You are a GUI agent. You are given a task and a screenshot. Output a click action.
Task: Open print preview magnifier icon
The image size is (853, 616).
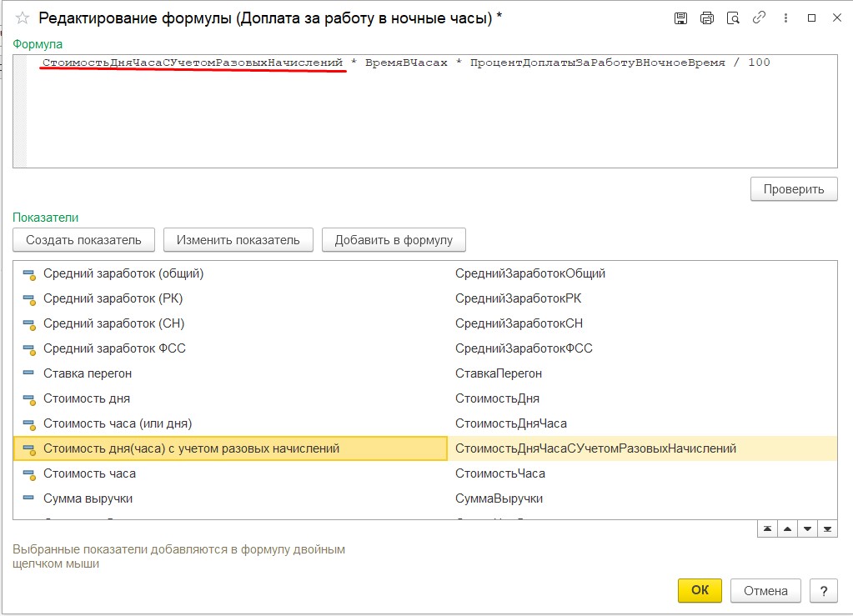[x=733, y=18]
